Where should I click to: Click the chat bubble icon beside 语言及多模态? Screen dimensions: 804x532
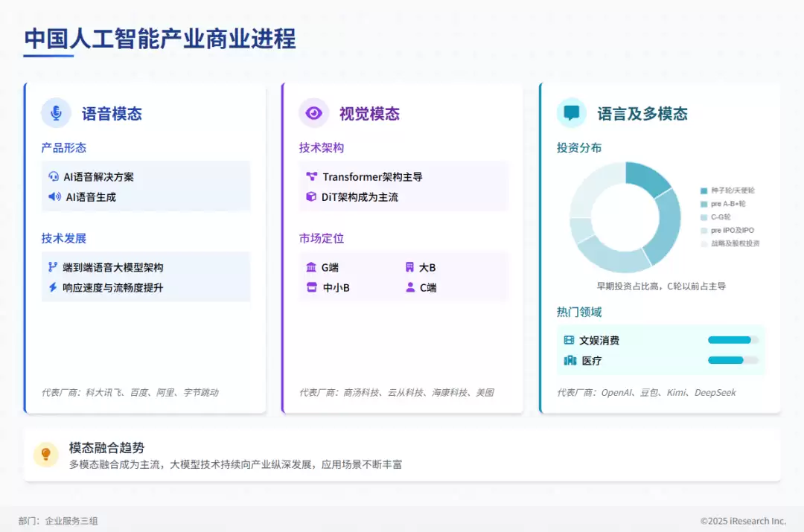click(x=571, y=113)
